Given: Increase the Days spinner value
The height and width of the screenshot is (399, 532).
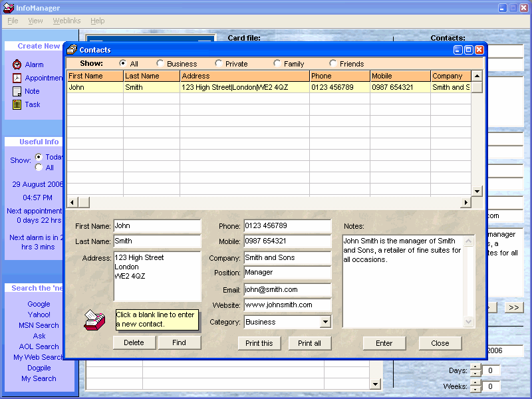Looking at the screenshot, I should (475, 368).
